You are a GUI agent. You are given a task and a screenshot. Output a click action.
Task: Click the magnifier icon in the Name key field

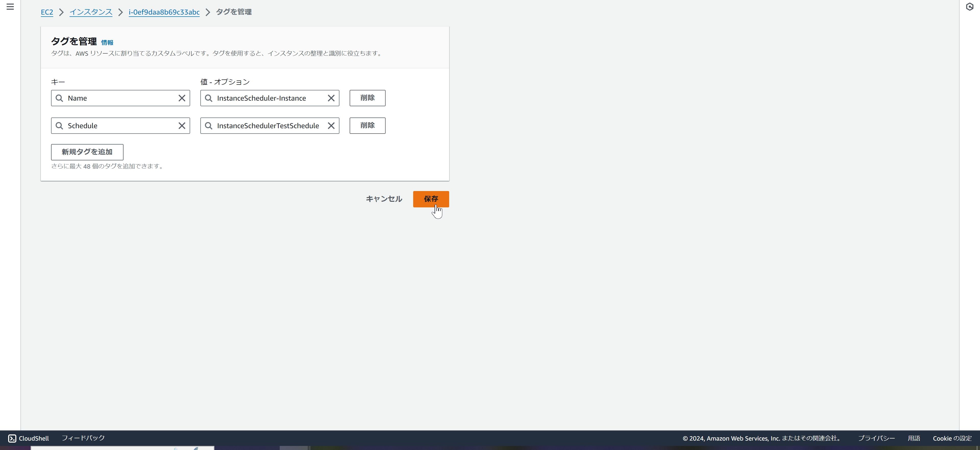pos(59,98)
